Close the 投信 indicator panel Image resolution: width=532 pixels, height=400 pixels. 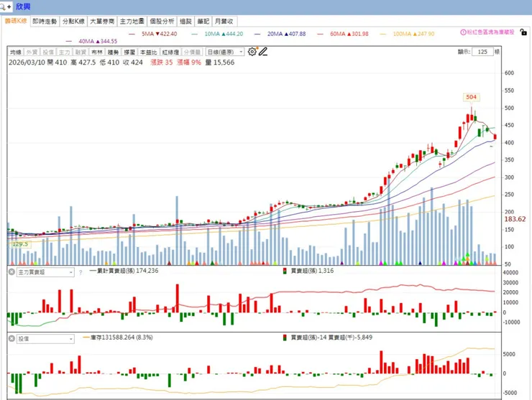[12, 338]
